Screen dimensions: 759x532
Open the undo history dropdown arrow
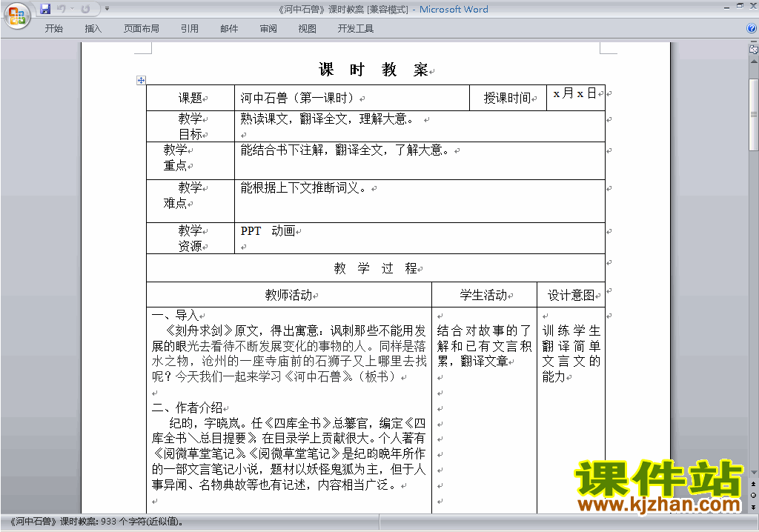pyautogui.click(x=72, y=9)
